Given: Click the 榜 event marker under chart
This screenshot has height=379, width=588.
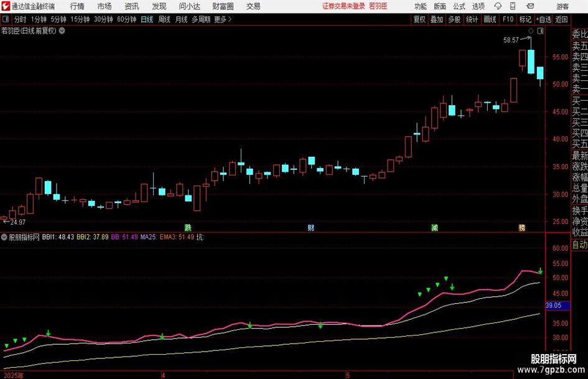Looking at the screenshot, I should click(521, 228).
